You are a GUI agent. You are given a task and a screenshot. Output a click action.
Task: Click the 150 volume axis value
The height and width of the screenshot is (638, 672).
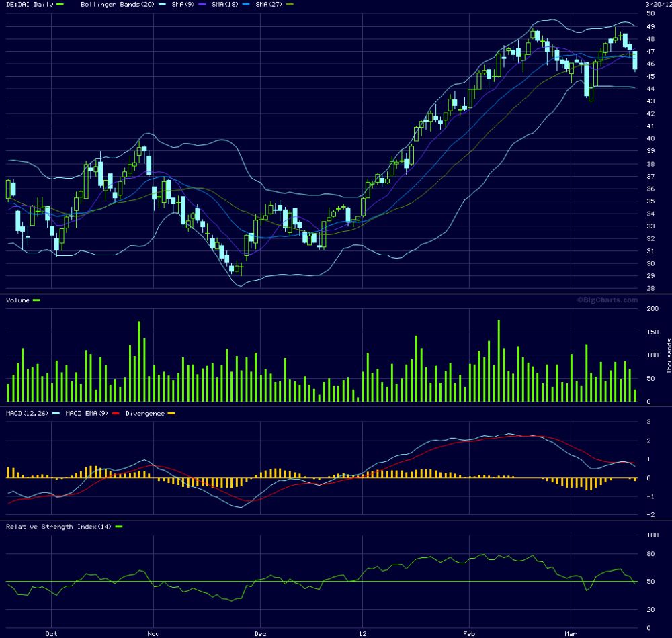point(653,332)
